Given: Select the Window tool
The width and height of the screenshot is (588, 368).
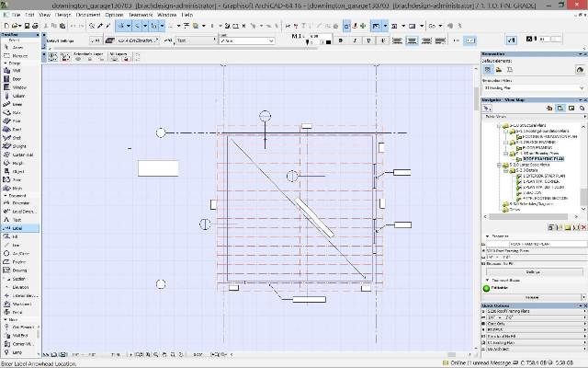Looking at the screenshot, I should [x=18, y=86].
